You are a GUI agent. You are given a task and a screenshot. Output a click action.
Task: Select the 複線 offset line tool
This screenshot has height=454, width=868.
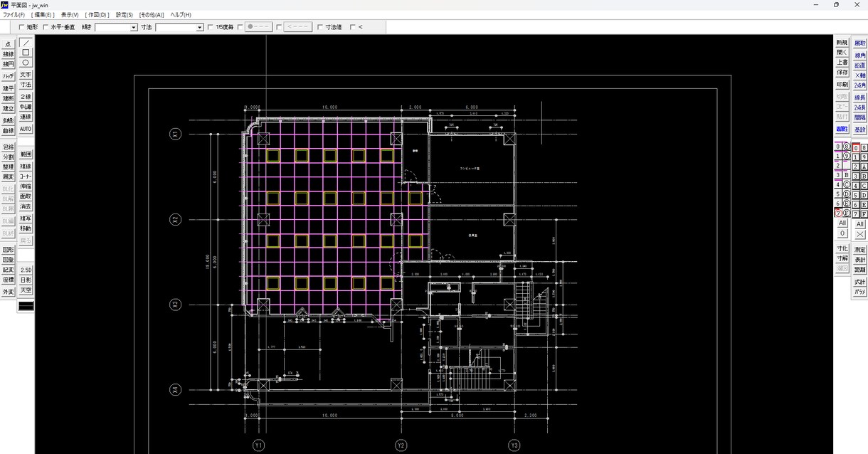pos(26,167)
